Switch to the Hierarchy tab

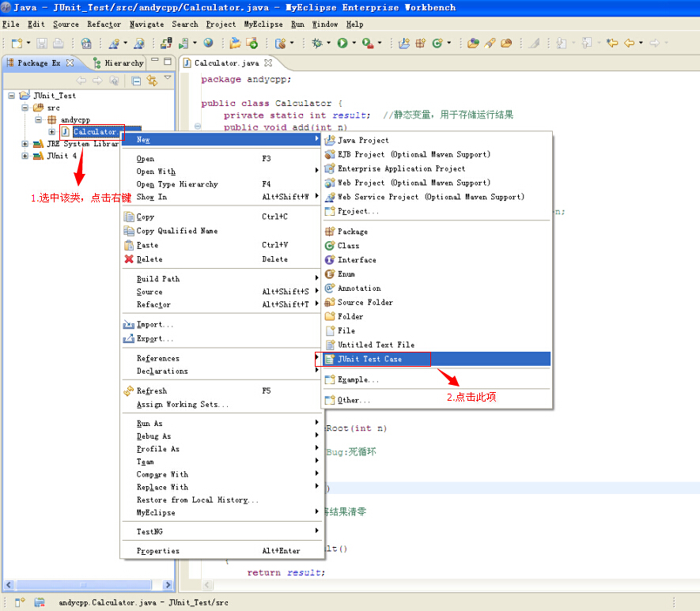coord(119,63)
